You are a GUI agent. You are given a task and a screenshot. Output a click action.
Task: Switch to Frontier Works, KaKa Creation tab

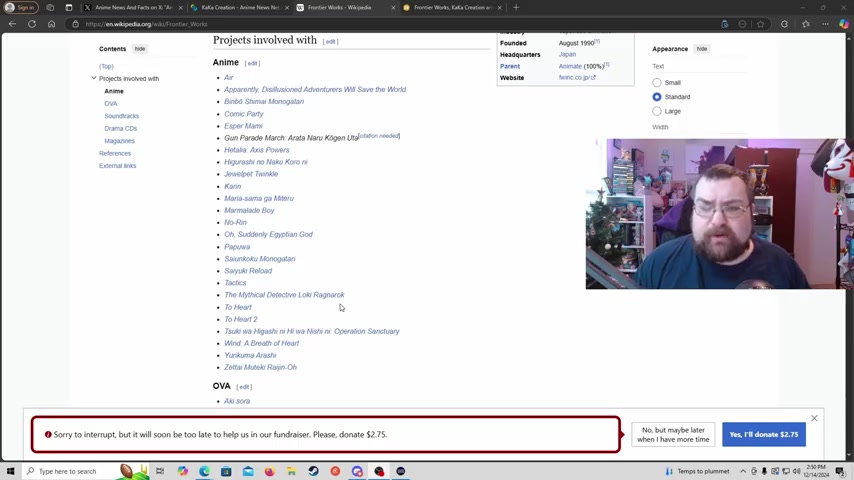(x=452, y=8)
